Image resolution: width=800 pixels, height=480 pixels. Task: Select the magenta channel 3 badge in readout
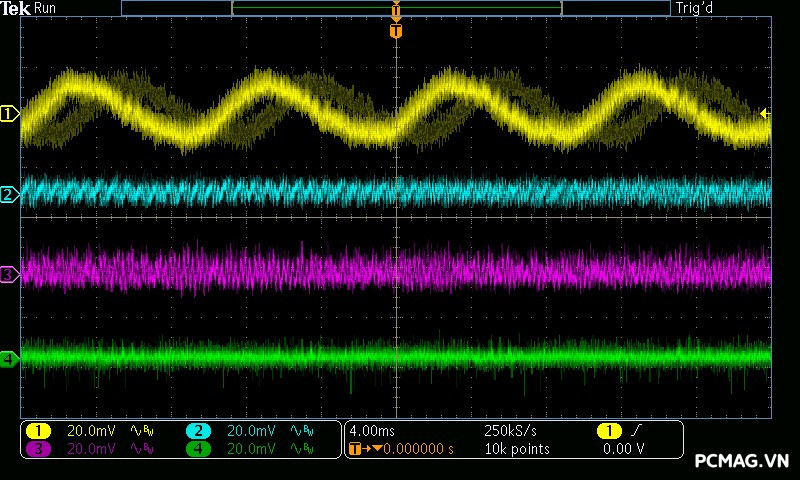pos(38,449)
